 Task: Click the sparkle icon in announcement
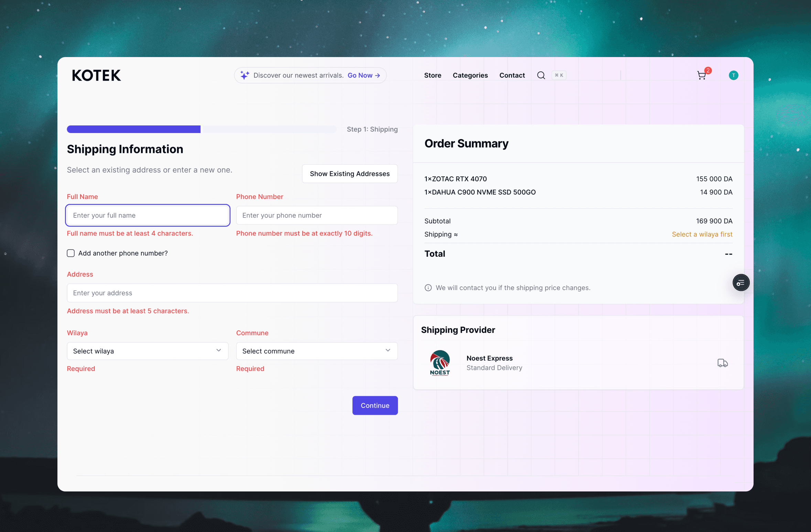pos(245,75)
